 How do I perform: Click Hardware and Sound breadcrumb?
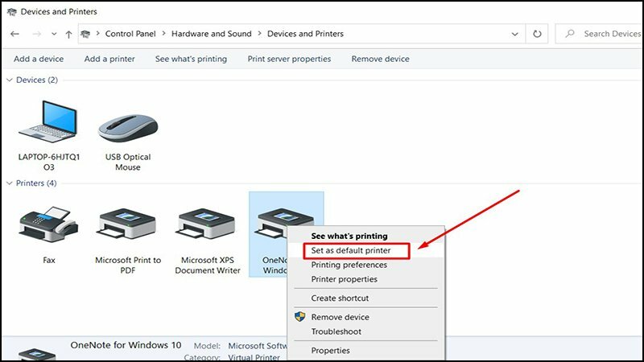click(x=209, y=34)
